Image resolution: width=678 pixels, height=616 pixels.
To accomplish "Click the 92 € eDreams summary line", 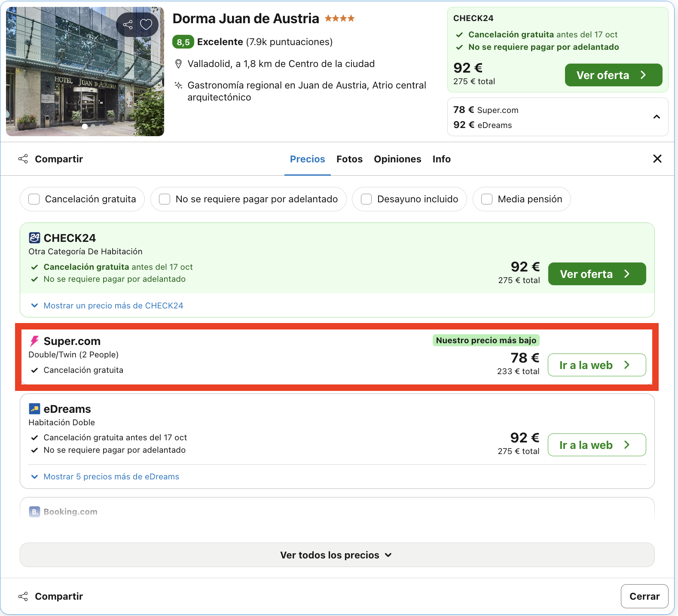I will pyautogui.click(x=483, y=125).
